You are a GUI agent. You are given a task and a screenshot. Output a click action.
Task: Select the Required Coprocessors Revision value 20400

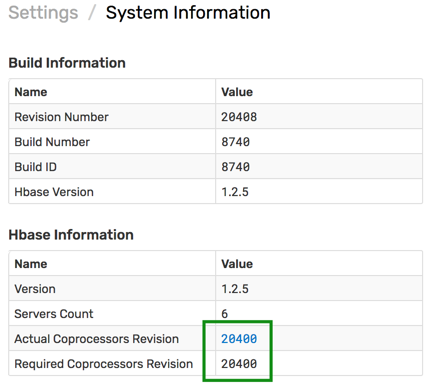click(239, 364)
